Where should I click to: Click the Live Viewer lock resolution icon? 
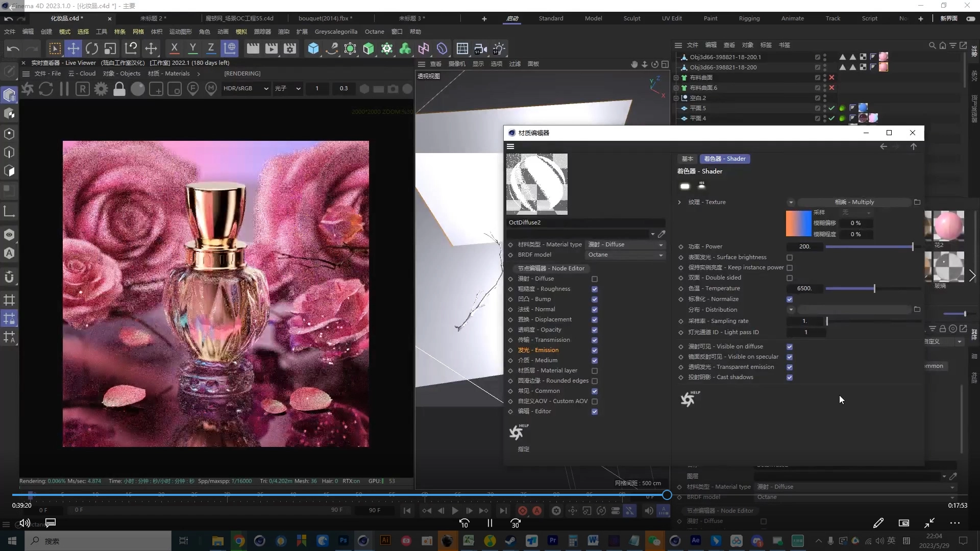click(119, 89)
